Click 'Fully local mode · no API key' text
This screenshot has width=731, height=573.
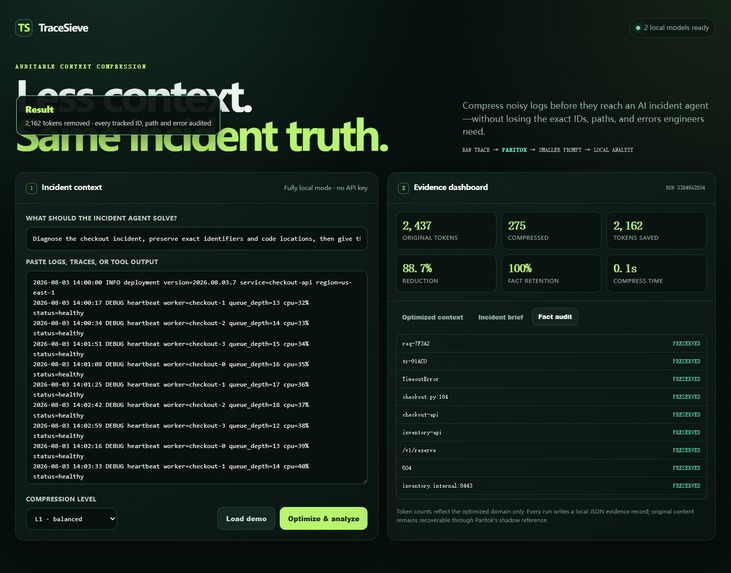[325, 188]
